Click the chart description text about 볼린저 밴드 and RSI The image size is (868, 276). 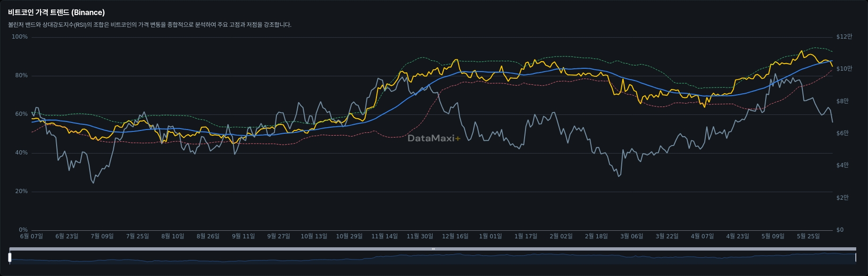coord(150,24)
